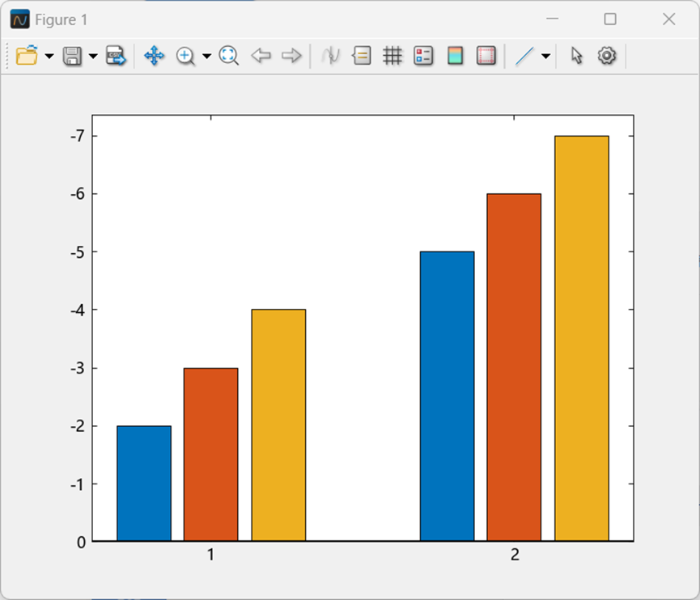Click the Figure 1 app icon in the title bar
This screenshot has width=700, height=600.
pos(20,19)
